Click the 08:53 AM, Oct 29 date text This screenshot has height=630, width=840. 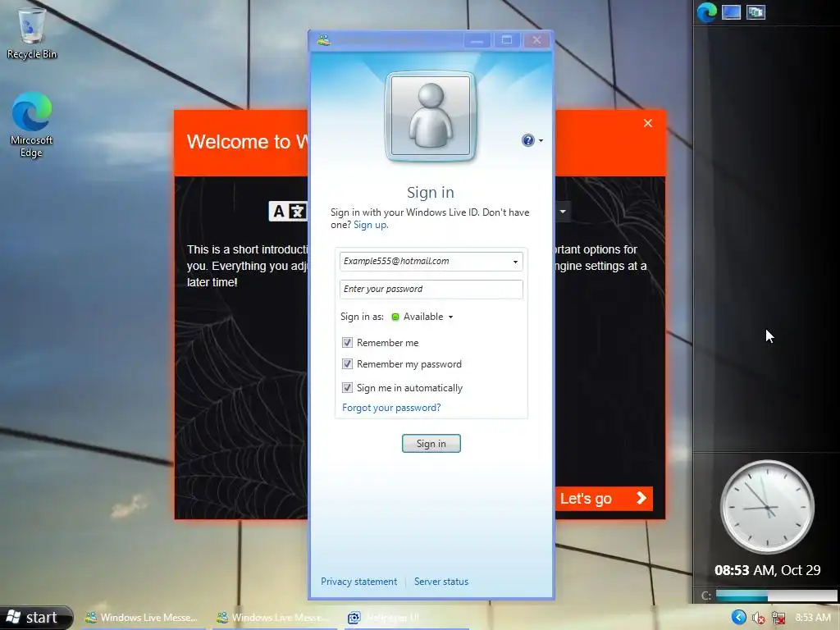[767, 571]
